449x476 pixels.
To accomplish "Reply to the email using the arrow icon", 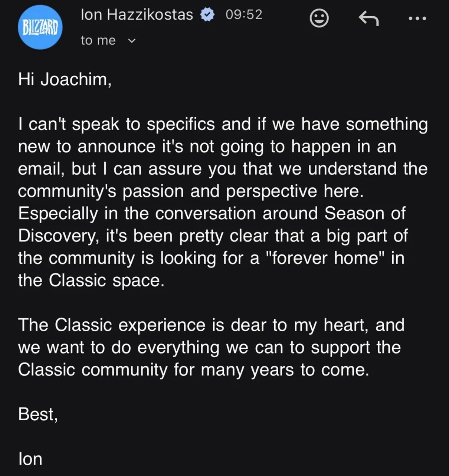I will (368, 18).
